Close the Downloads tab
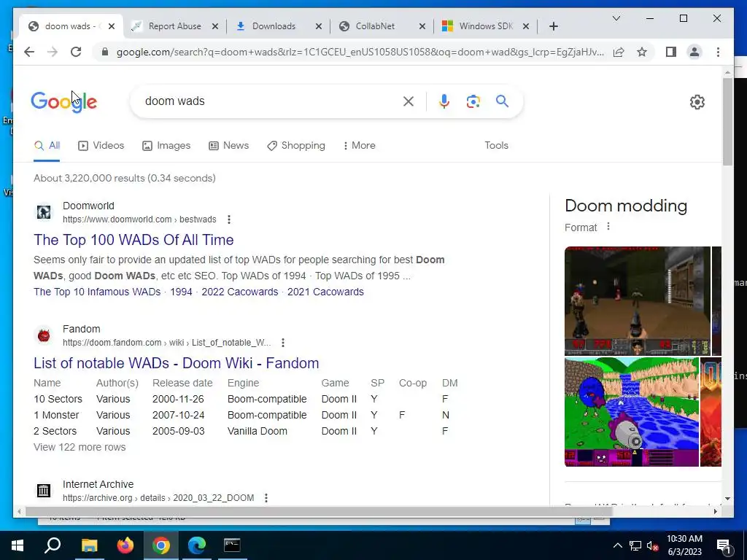 click(x=319, y=26)
